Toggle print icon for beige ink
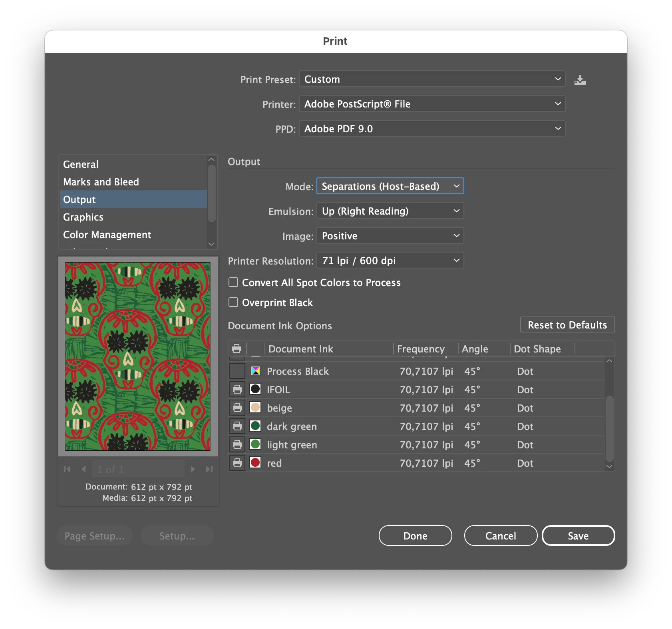This screenshot has width=672, height=629. point(237,408)
